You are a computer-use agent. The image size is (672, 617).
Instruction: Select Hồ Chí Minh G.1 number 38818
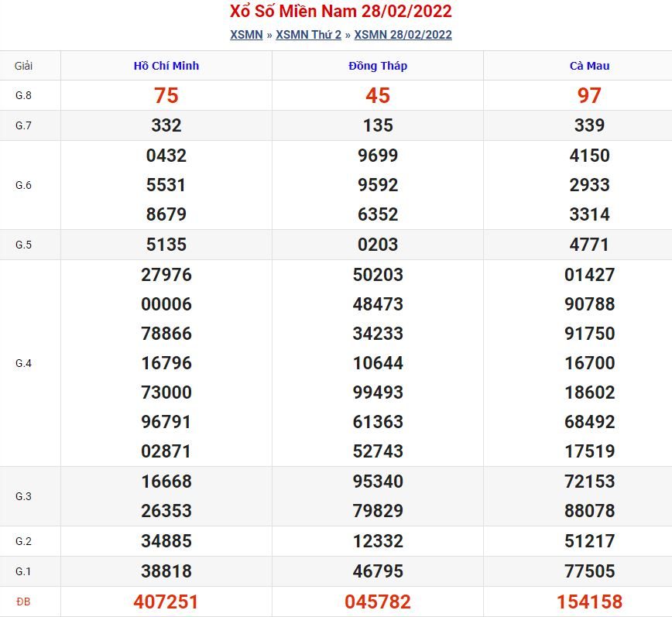[166, 571]
